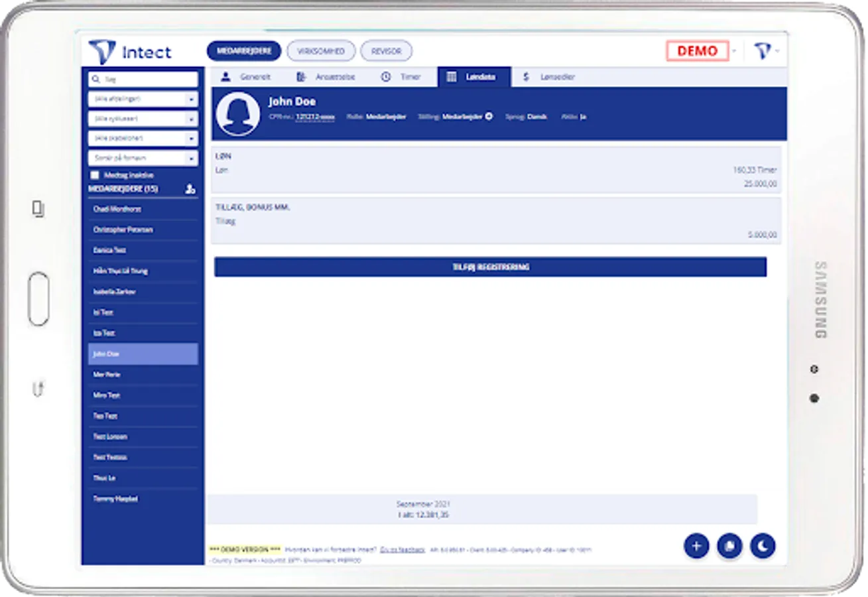
Task: Toggle the Medtag inaktive checkbox
Action: click(x=95, y=175)
